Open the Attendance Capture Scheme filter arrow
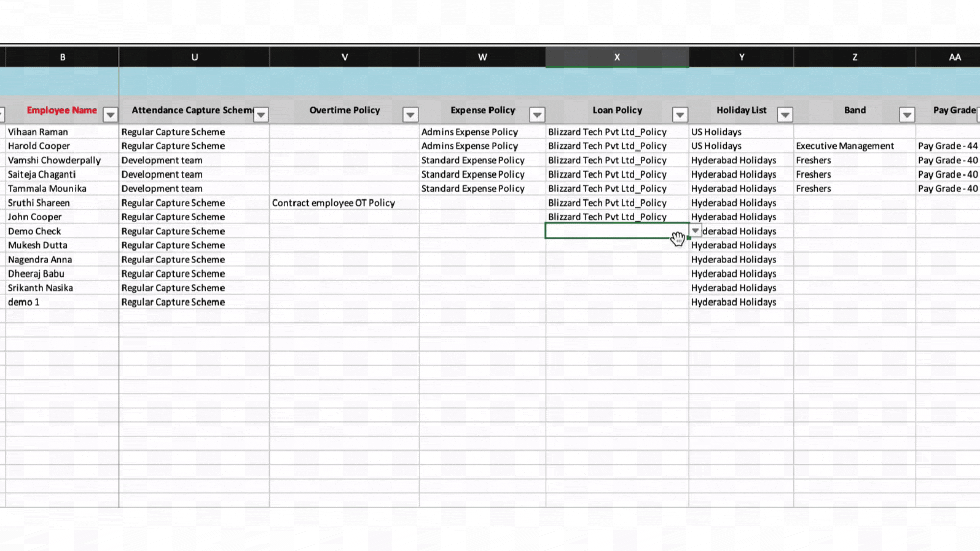This screenshot has height=551, width=980. (x=261, y=115)
